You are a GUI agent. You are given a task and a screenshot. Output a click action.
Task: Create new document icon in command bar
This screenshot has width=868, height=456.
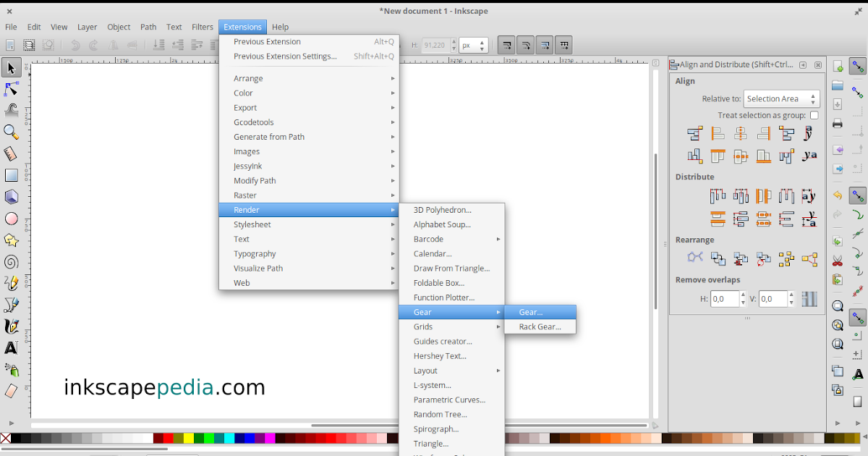click(838, 67)
